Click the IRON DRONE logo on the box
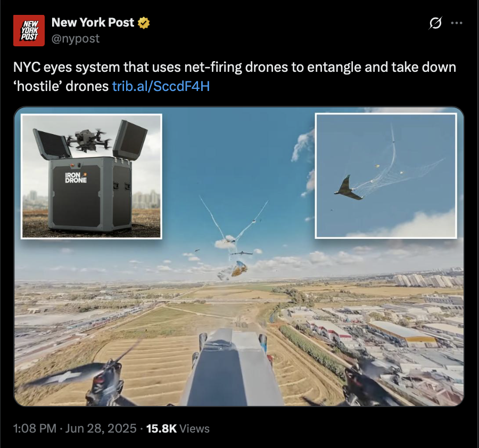479x448 pixels. click(x=76, y=178)
